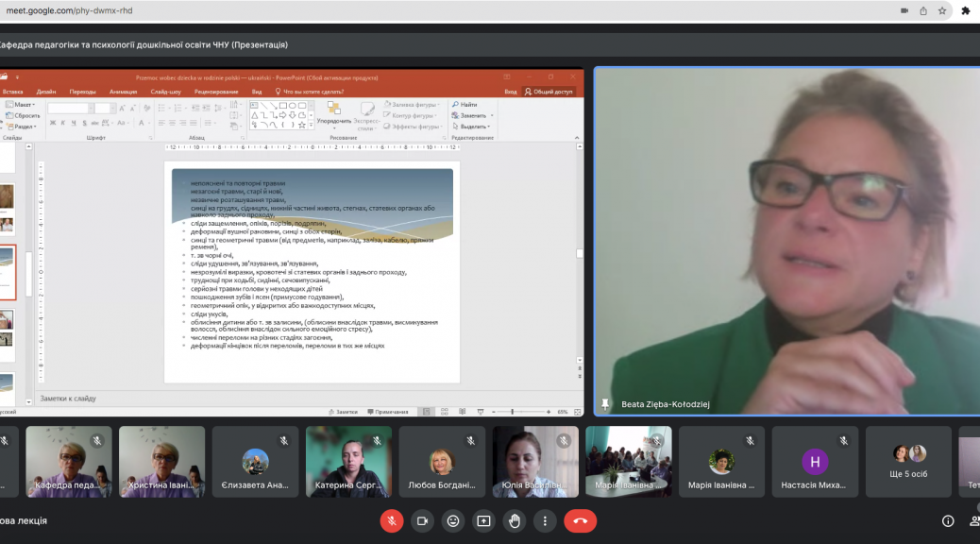Click the 'Ще 5 осіб' participants tile
Viewport: 980px width, 544px height.
pos(908,462)
